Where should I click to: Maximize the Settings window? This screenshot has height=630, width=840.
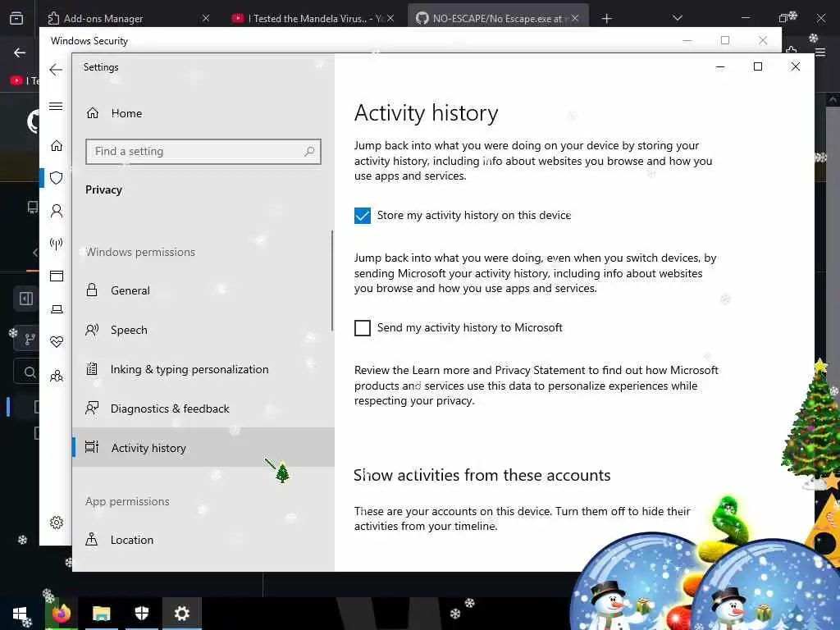[x=757, y=66]
